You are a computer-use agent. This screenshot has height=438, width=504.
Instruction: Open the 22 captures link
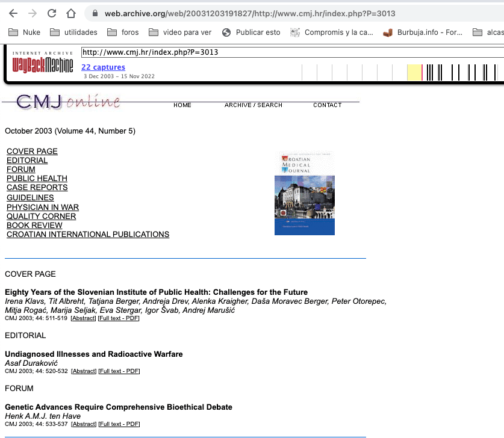[x=103, y=67]
